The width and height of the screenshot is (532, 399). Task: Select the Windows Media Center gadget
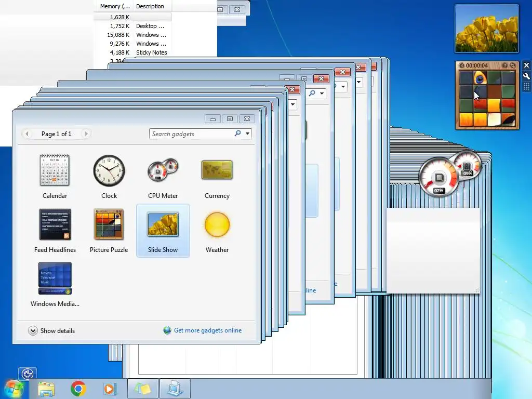55,285
